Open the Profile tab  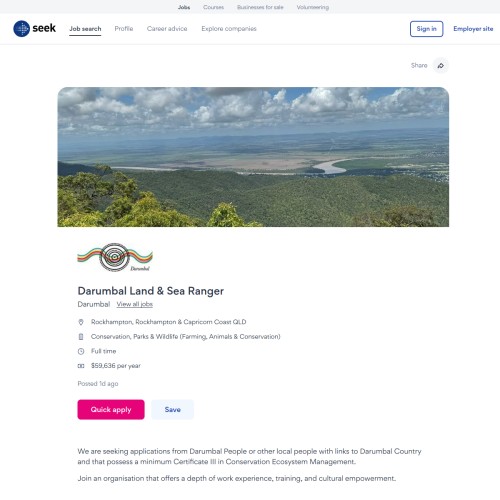pyautogui.click(x=124, y=29)
